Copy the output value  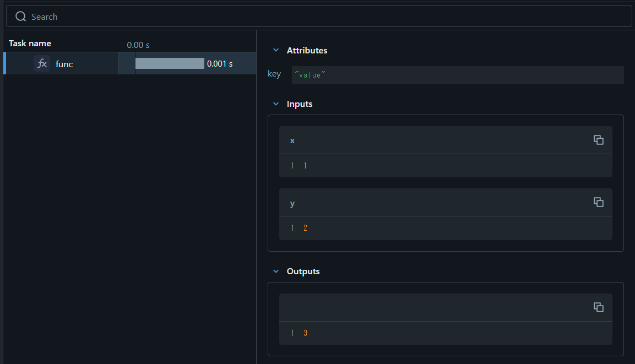click(599, 307)
